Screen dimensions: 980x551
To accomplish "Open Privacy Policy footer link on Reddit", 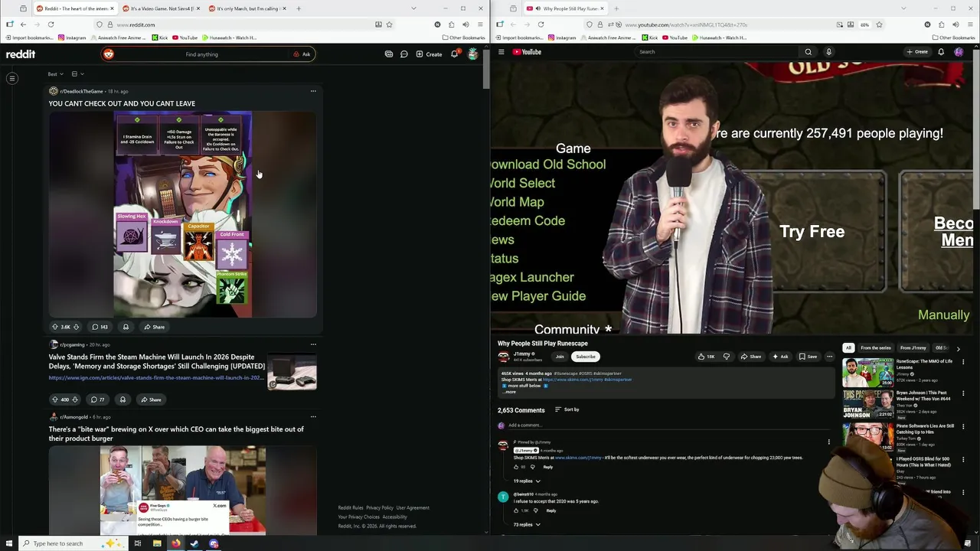I will pos(380,508).
